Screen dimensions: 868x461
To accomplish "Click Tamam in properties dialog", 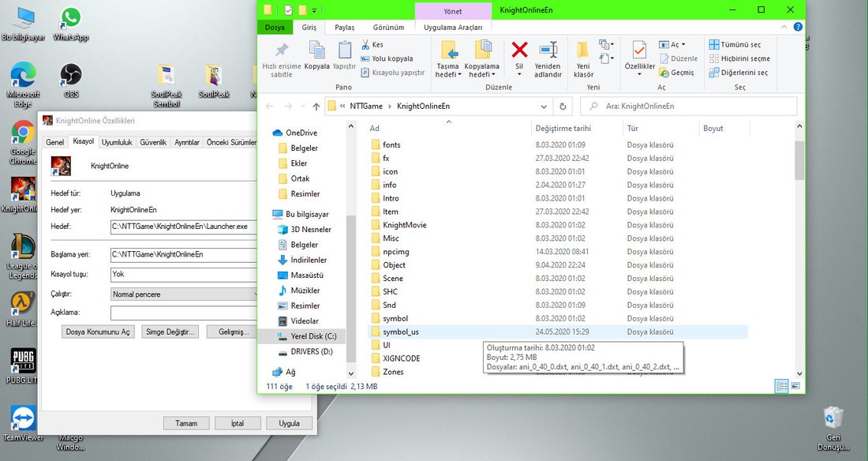I will (x=186, y=423).
